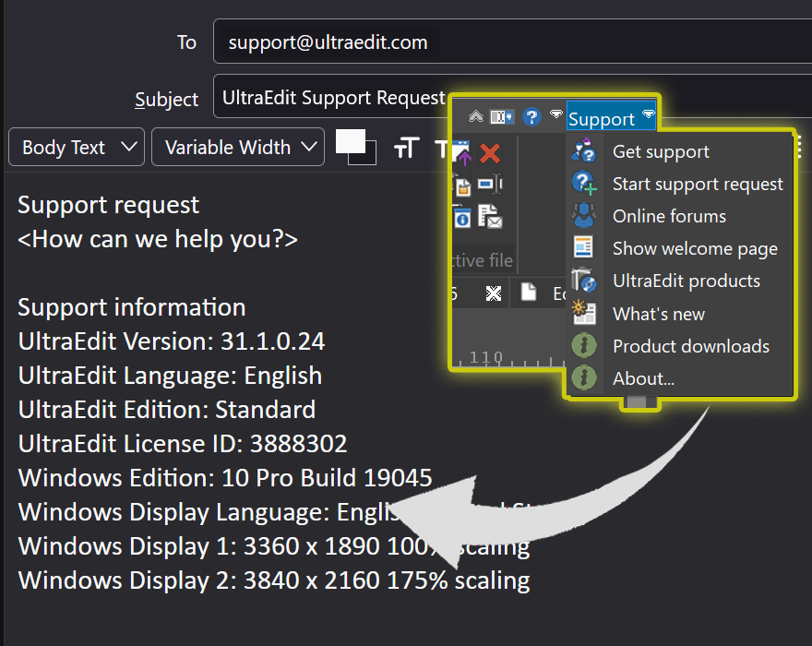Screen dimensions: 812x646
Task: Select the support@ultraedit.com recipient in To field
Action: pyautogui.click(x=328, y=42)
